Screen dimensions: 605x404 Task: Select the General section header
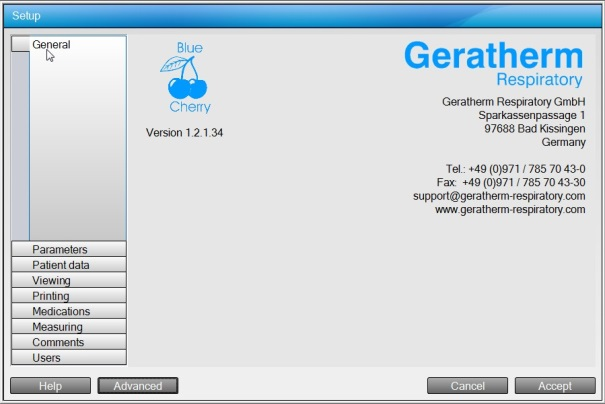click(69, 44)
